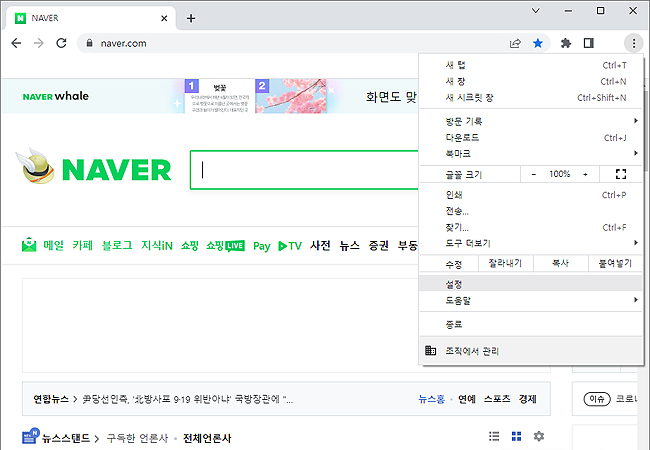The width and height of the screenshot is (650, 450).
Task: Click the fullscreen icon in menu
Action: coord(621,174)
